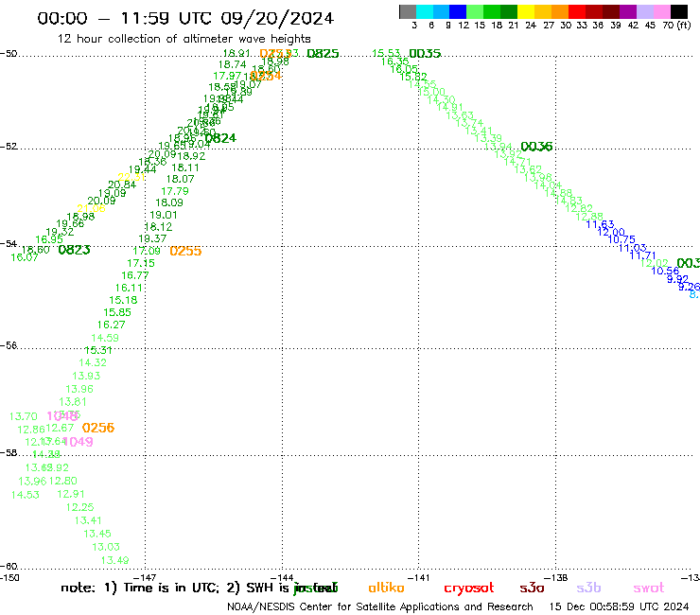Click the 'swot' satellite legend label
Viewport: 700px width, 615px height.
click(649, 589)
